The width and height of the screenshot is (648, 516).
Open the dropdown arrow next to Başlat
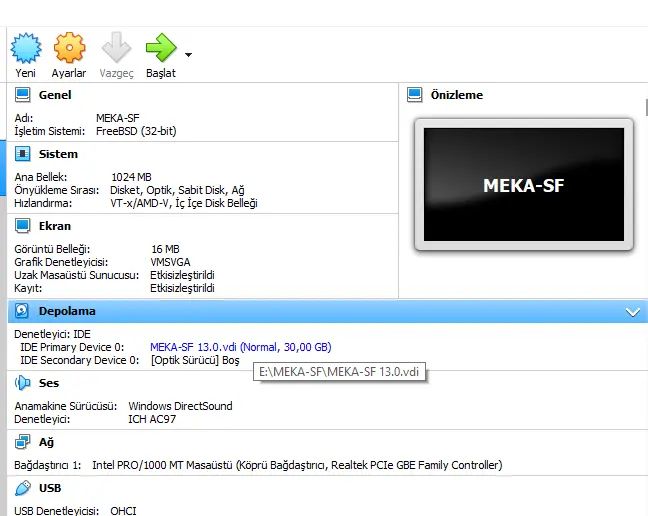point(188,54)
